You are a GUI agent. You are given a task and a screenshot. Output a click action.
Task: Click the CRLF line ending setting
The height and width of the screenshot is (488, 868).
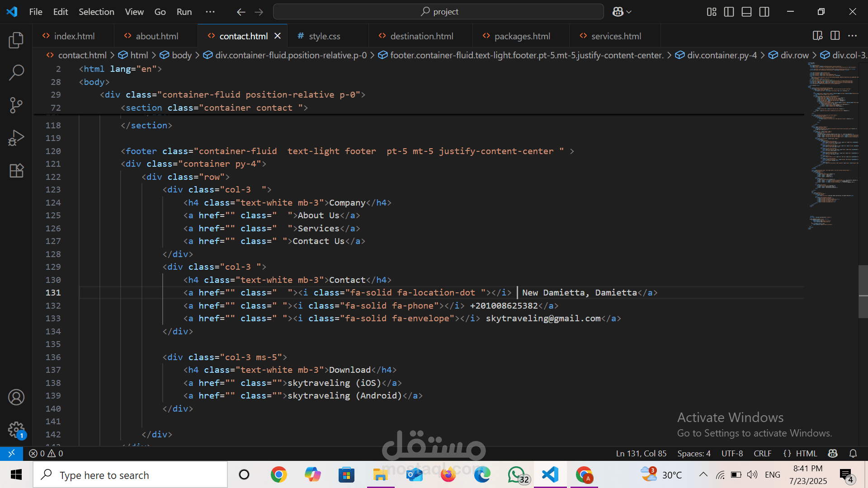(762, 453)
